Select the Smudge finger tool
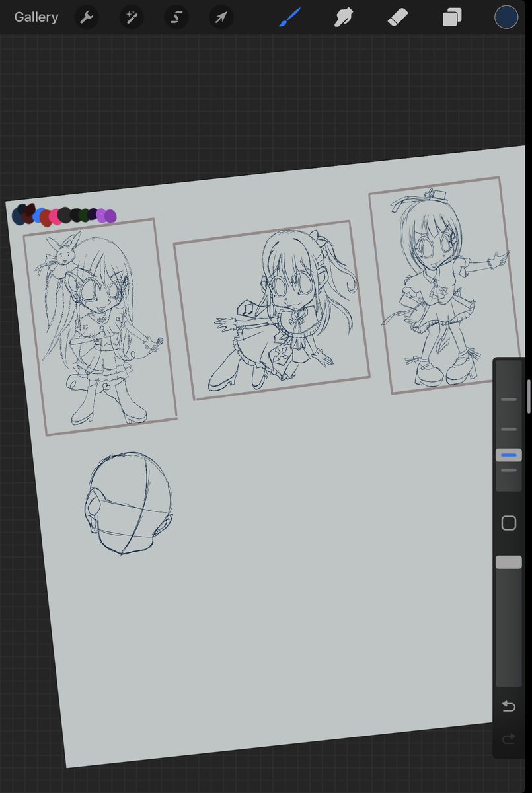Image resolution: width=532 pixels, height=793 pixels. point(344,17)
